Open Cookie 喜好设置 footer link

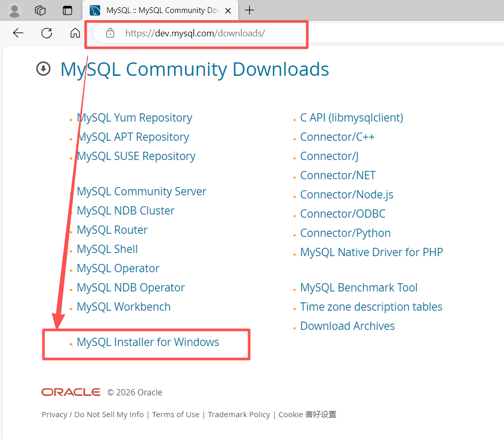307,415
